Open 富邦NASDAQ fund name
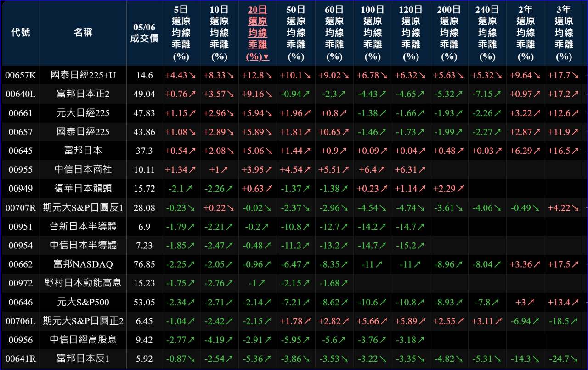This screenshot has width=588, height=370. 83,264
